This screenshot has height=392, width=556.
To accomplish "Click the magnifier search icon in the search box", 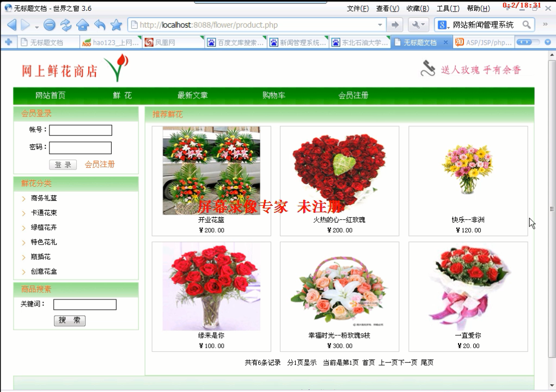I will (x=527, y=25).
